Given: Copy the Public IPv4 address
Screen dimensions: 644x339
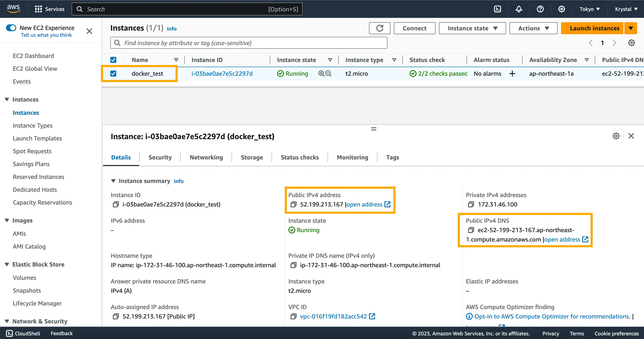Looking at the screenshot, I should point(293,205).
